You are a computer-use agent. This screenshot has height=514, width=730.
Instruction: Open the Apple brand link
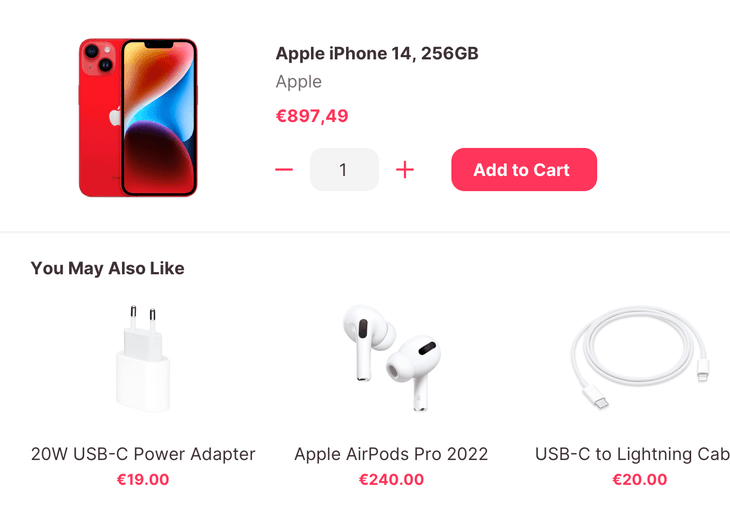[x=298, y=82]
